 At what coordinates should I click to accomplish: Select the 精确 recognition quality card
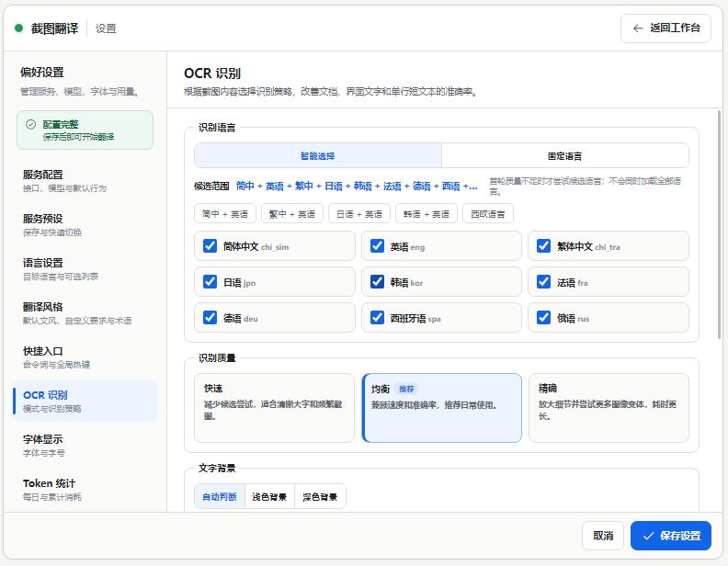(609, 408)
